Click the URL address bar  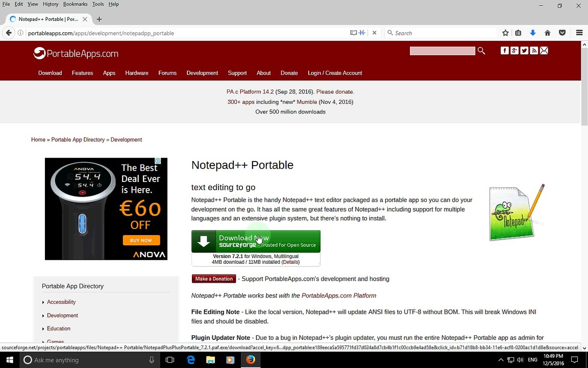[187, 33]
